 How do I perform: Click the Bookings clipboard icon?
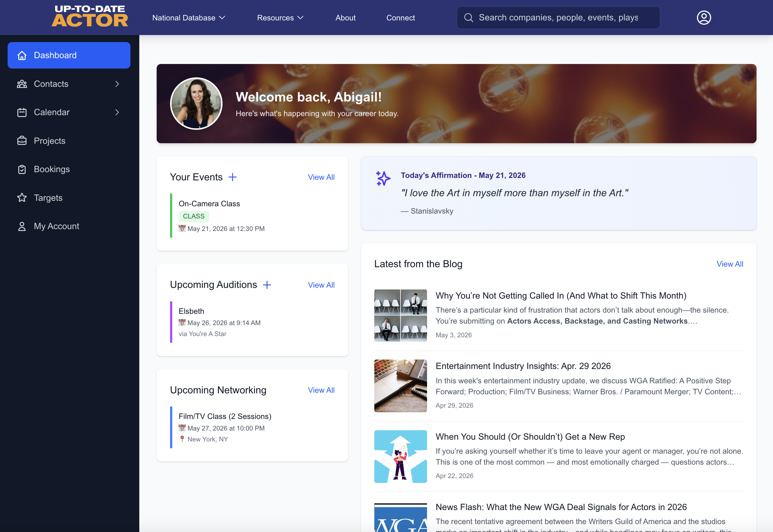(x=22, y=169)
